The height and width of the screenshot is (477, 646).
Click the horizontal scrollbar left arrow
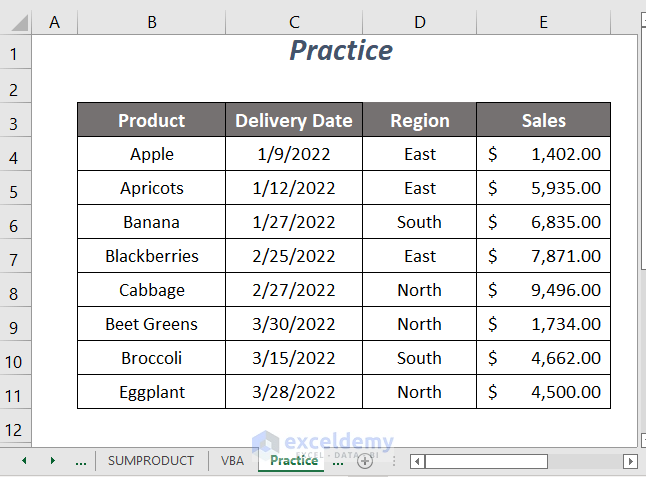click(417, 461)
